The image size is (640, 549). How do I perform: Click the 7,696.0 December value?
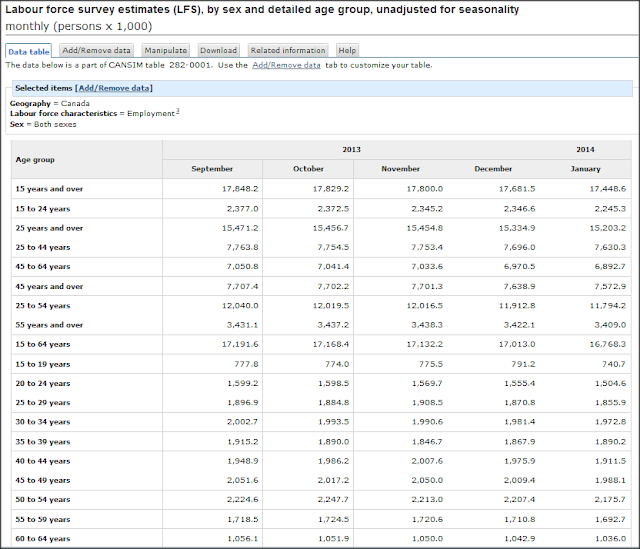tap(519, 247)
